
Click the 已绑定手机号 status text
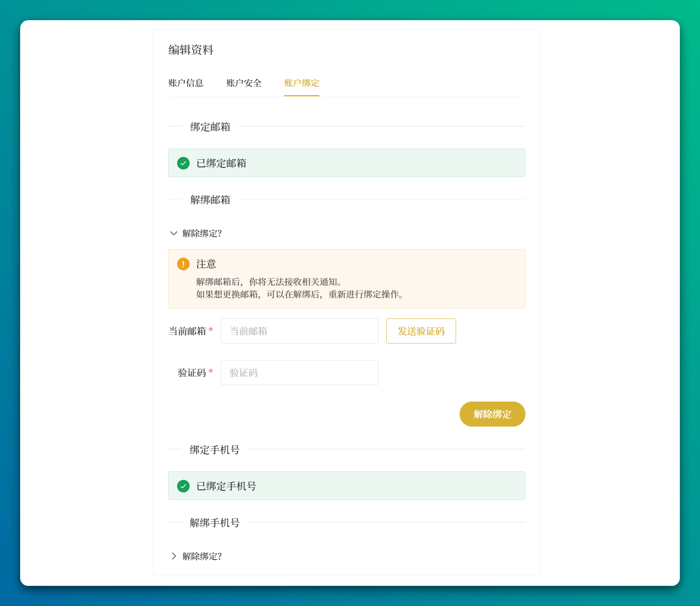click(226, 486)
